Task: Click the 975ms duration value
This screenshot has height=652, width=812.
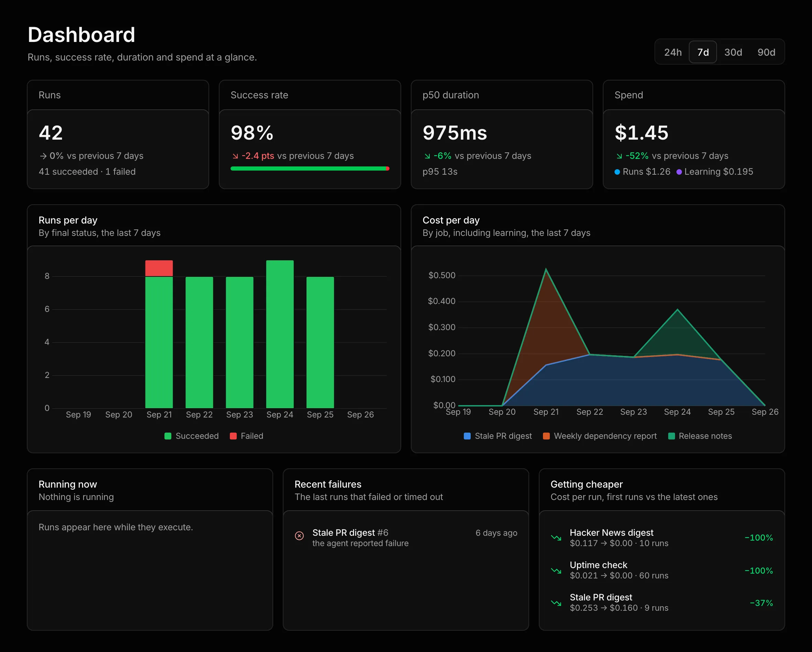Action: click(455, 133)
